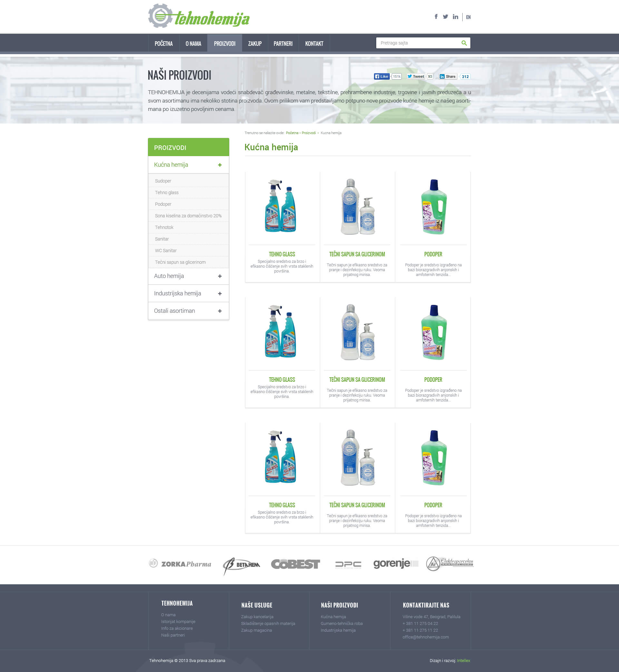Follow the Početna breadcrumb link
619x672 pixels.
292,133
